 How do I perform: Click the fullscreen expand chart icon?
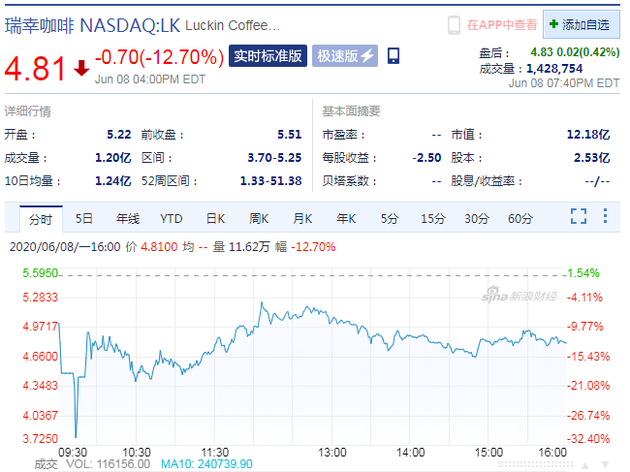coord(579,216)
